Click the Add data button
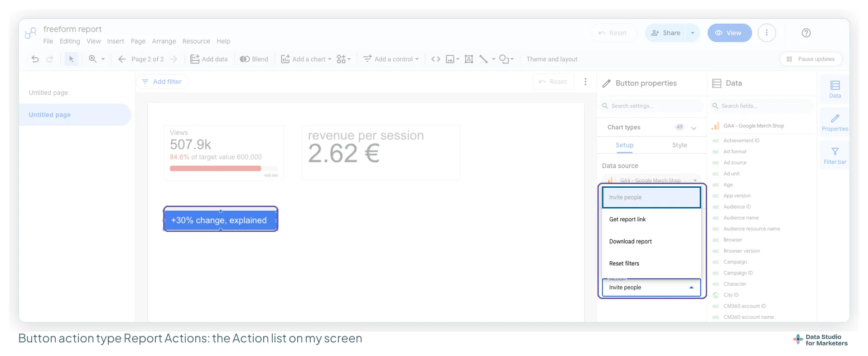868x356 pixels. (x=209, y=59)
